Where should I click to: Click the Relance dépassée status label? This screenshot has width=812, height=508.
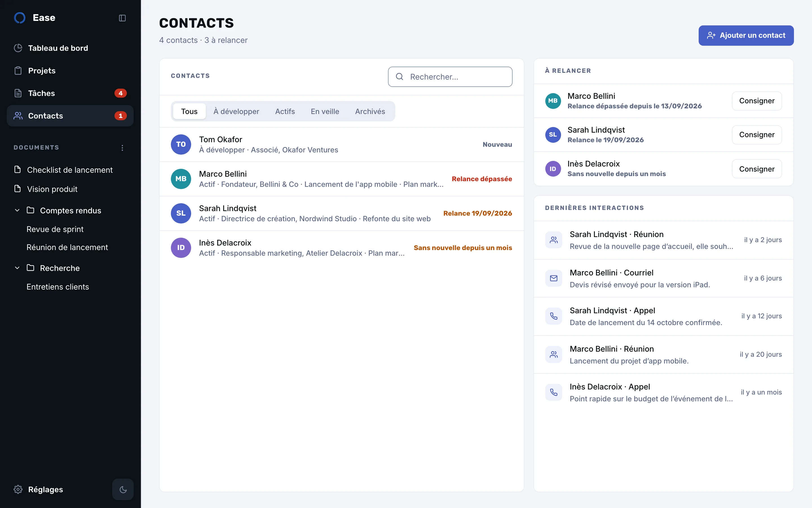(x=482, y=179)
